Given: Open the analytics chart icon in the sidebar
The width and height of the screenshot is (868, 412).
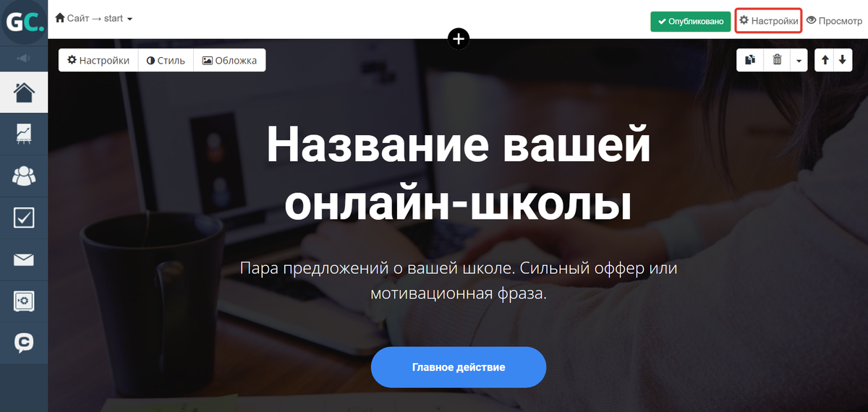Looking at the screenshot, I should click(x=24, y=134).
